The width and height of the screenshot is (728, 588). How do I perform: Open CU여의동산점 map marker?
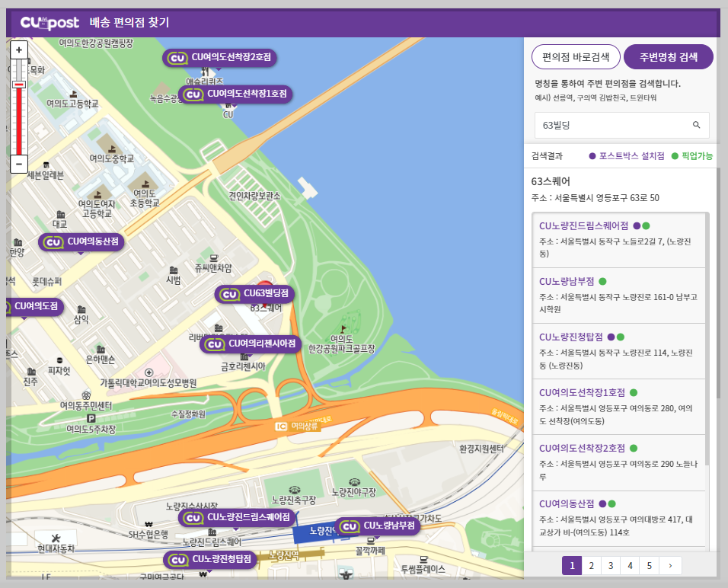click(81, 242)
